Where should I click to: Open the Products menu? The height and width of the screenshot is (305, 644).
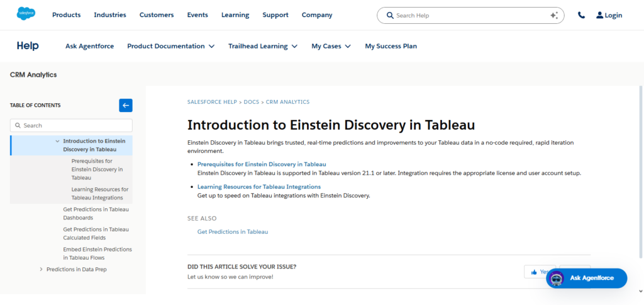(67, 14)
